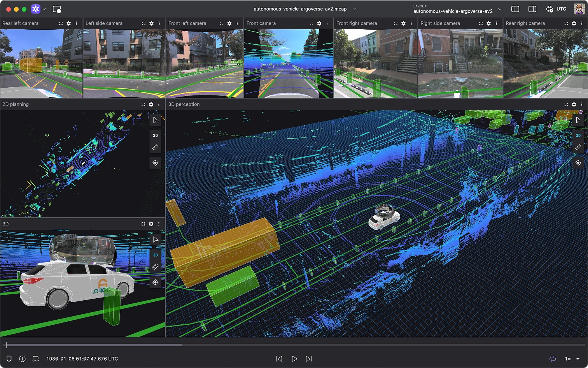Open settings gear for Front camera panel
The height and width of the screenshot is (368, 588).
pyautogui.click(x=319, y=23)
